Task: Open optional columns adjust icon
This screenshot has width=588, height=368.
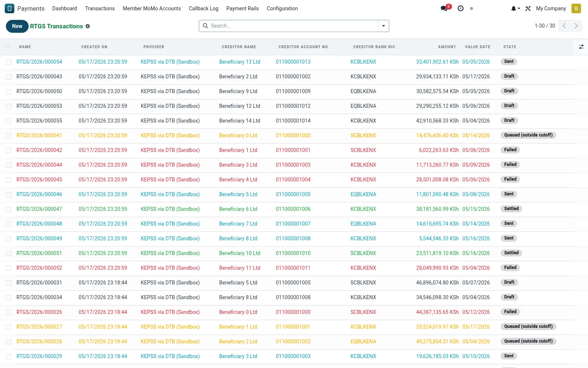Action: 581,47
